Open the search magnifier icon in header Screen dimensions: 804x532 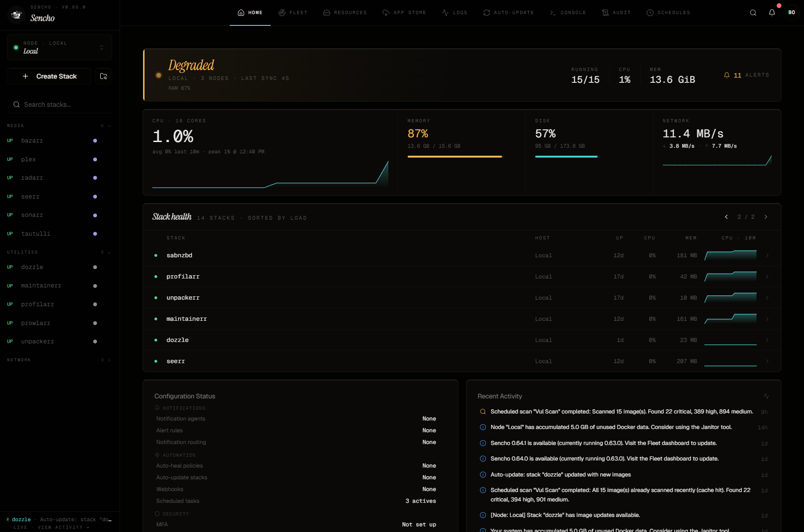coord(753,13)
